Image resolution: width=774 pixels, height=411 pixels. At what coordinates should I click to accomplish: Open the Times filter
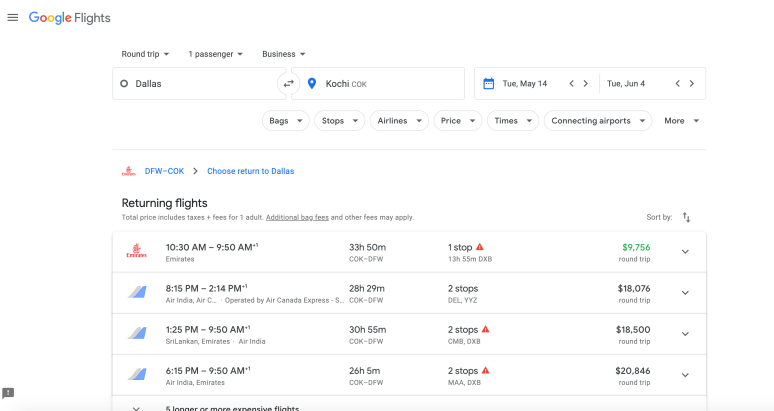coord(513,121)
